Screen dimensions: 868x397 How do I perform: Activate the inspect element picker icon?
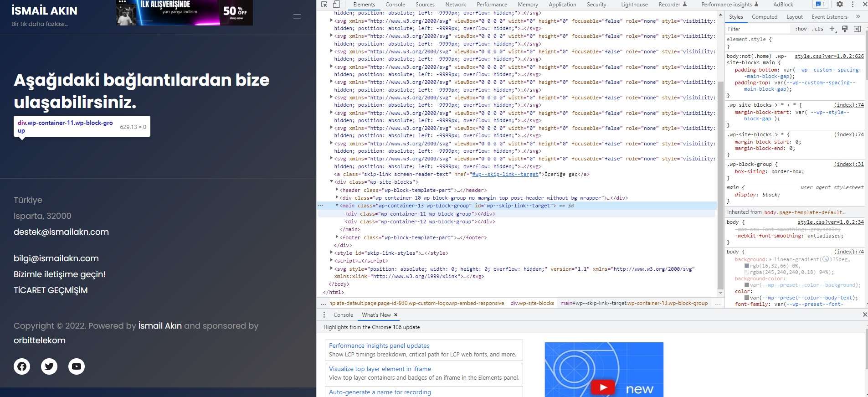click(324, 4)
